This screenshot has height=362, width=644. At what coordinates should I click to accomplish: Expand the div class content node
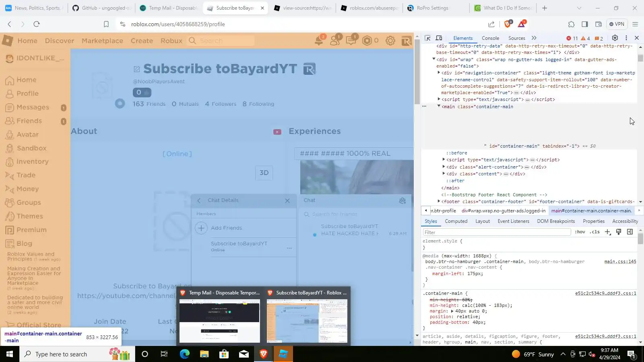pyautogui.click(x=444, y=174)
